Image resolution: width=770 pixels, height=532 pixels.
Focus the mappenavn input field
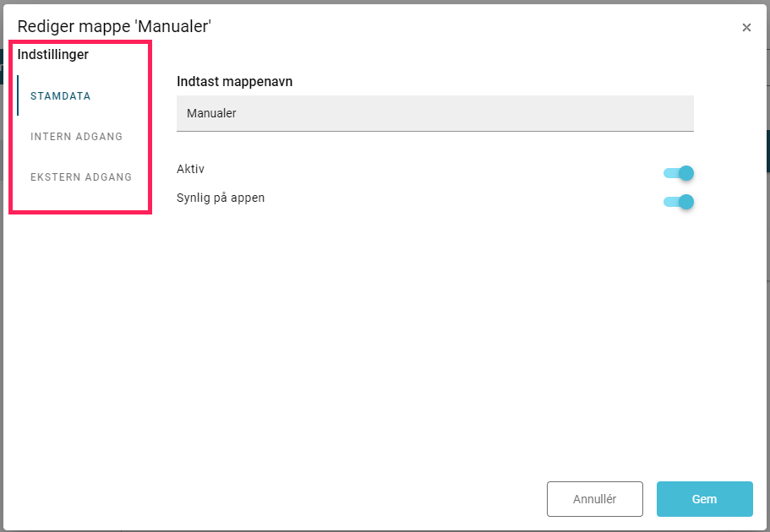click(435, 113)
